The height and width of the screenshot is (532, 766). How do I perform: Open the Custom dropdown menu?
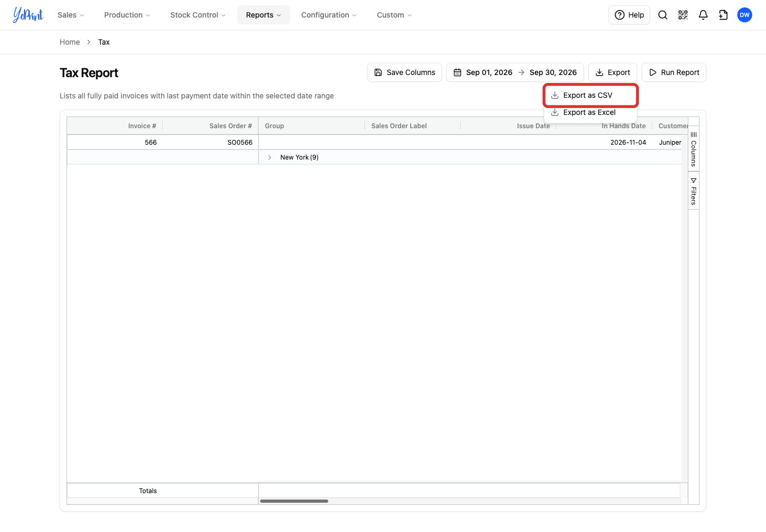point(394,15)
